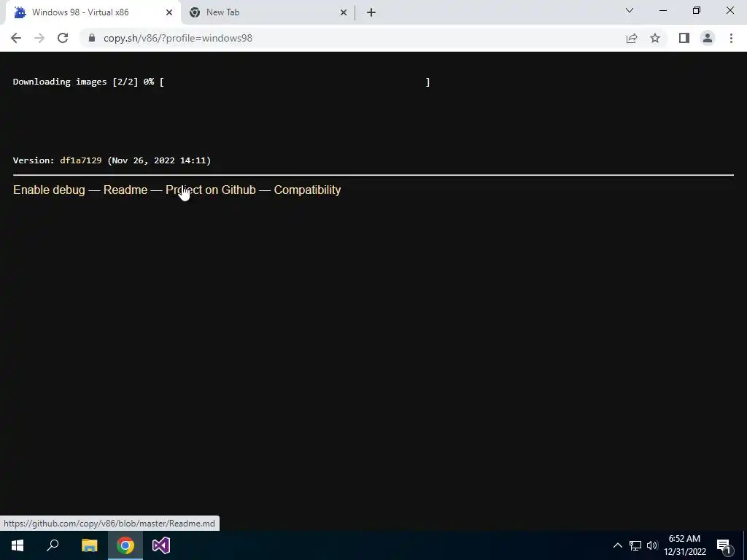Image resolution: width=747 pixels, height=560 pixels.
Task: Restore down the Chrome window
Action: tap(697, 10)
